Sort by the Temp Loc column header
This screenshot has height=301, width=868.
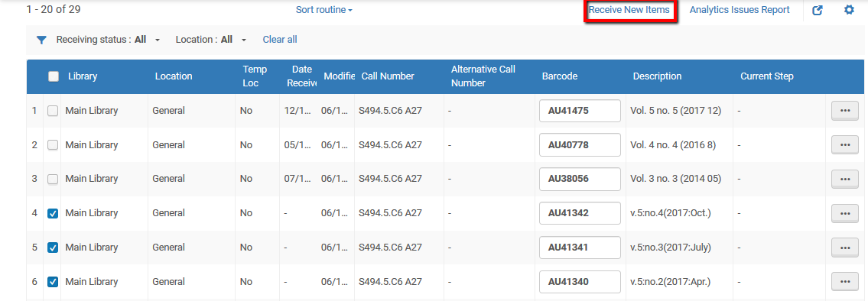255,76
